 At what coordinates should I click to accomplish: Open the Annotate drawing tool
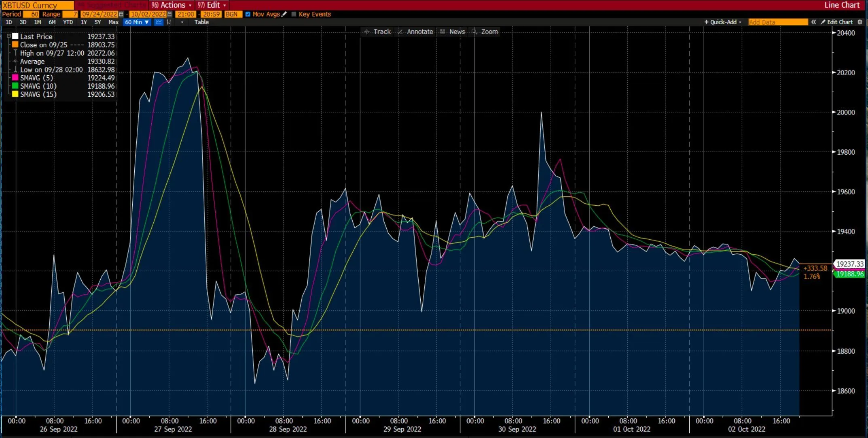415,32
